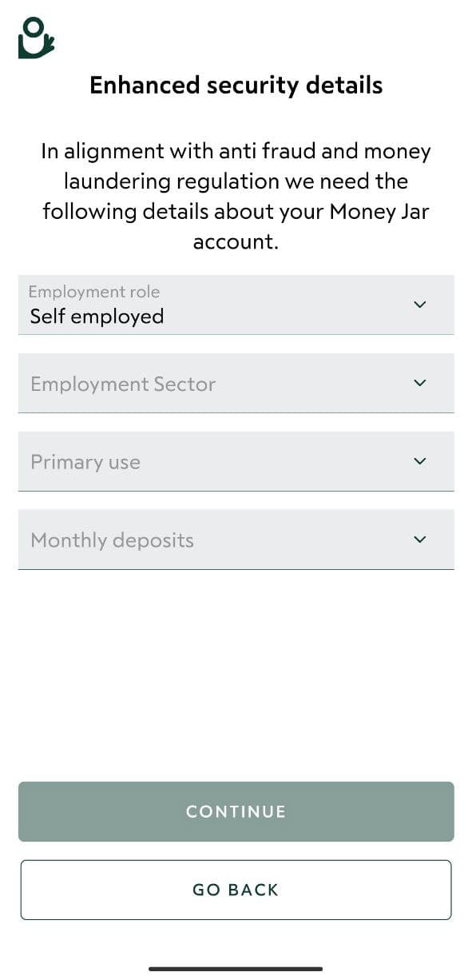Select the Self employed value text
Image resolution: width=472 pixels, height=980 pixels.
(97, 317)
